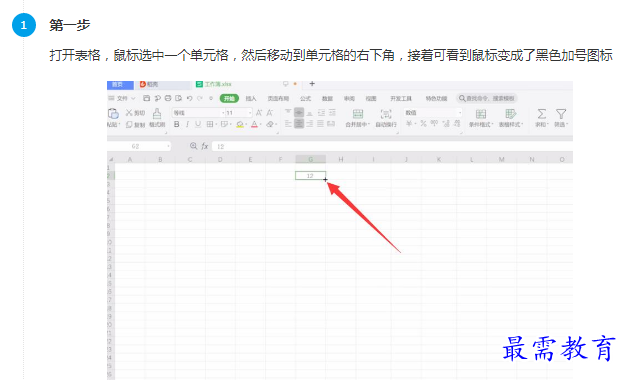The width and height of the screenshot is (624, 380).
Task: Switch to the 插入 Insert tab
Action: coord(251,98)
